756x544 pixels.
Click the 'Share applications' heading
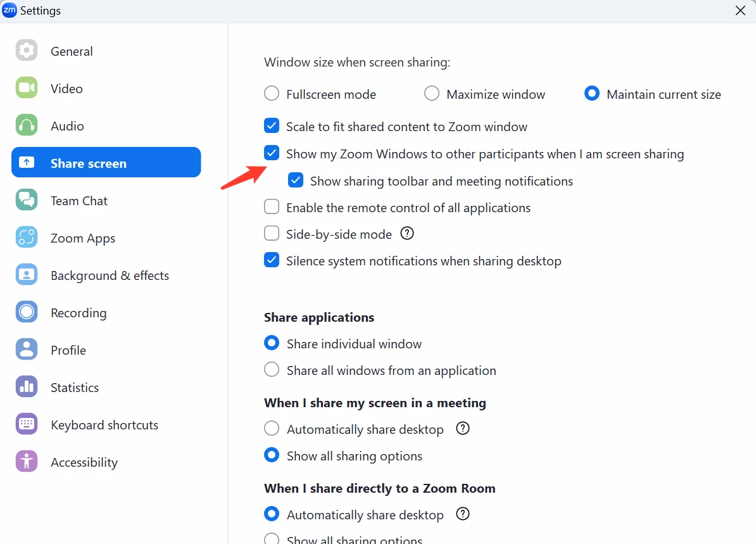point(319,317)
